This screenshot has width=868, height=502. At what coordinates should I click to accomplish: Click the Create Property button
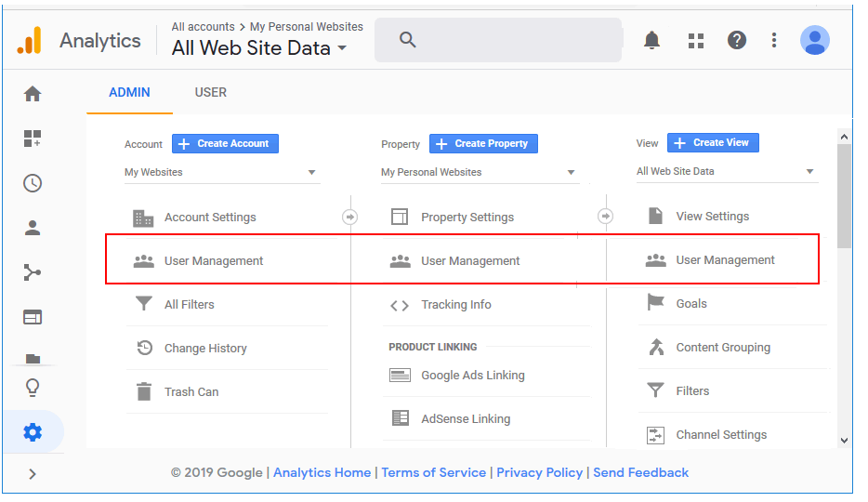[x=483, y=143]
